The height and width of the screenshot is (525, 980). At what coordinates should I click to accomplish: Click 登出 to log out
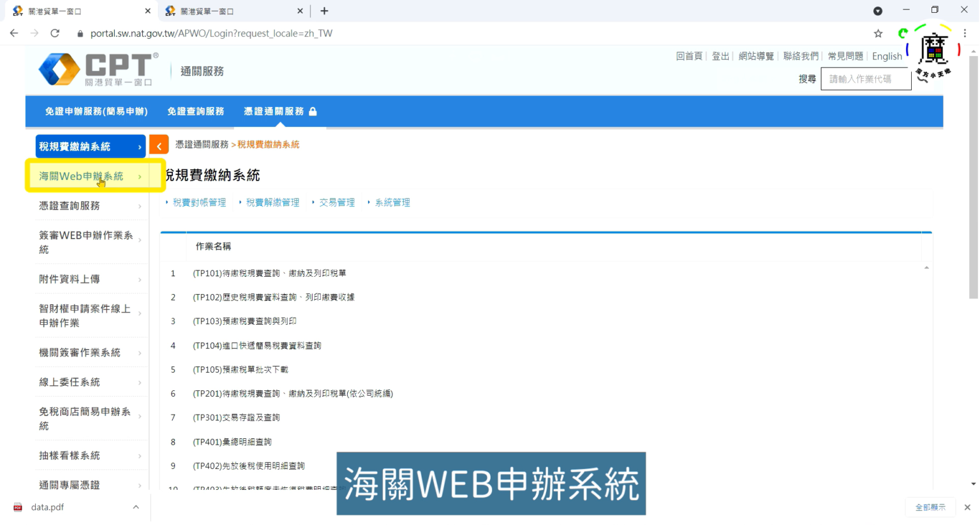(720, 56)
